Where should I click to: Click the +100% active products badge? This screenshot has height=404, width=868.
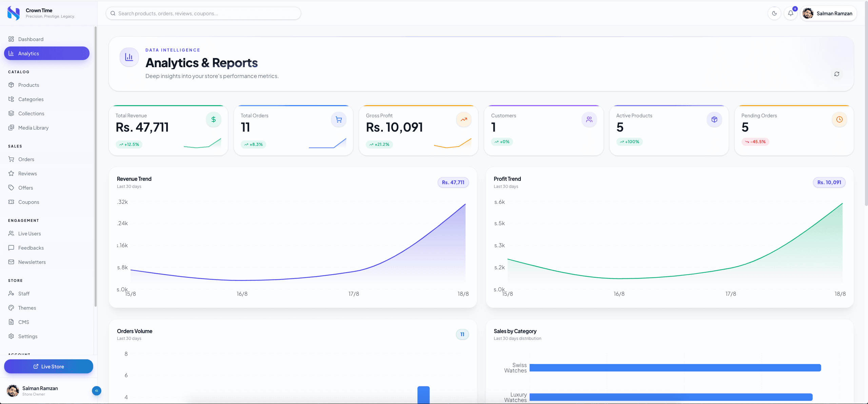click(x=630, y=142)
